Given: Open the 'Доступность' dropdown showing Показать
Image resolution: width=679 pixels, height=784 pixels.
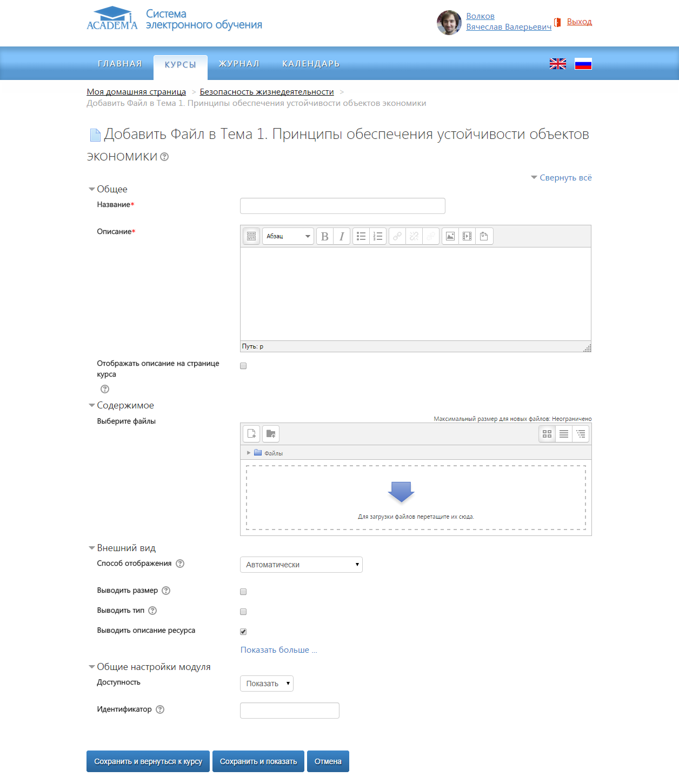Looking at the screenshot, I should 267,684.
